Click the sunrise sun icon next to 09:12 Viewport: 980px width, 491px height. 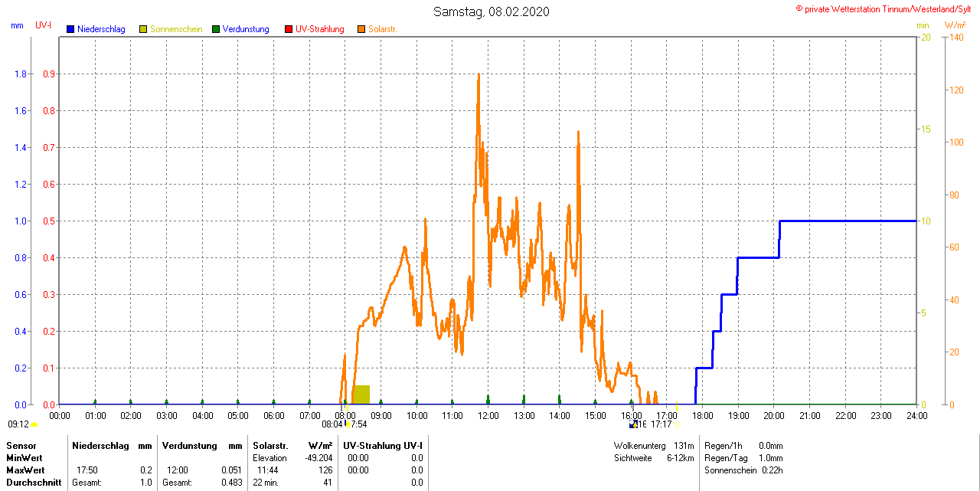point(34,424)
